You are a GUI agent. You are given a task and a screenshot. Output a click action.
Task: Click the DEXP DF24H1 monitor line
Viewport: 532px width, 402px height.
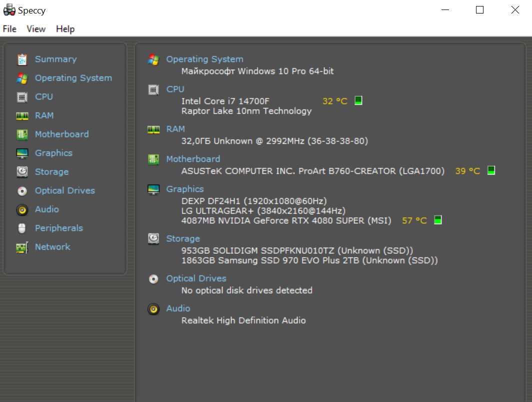coord(254,201)
